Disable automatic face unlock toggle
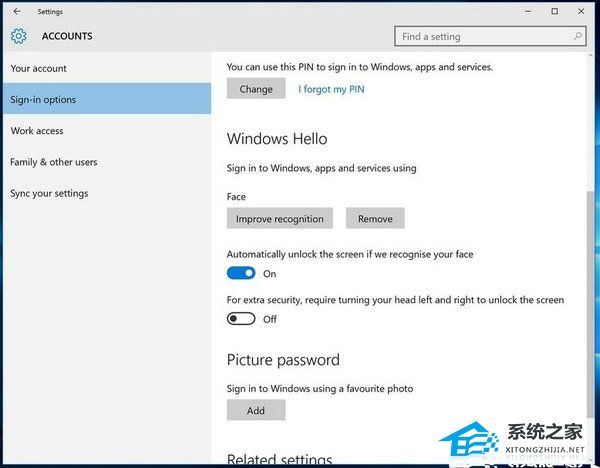This screenshot has height=468, width=600. pyautogui.click(x=241, y=273)
